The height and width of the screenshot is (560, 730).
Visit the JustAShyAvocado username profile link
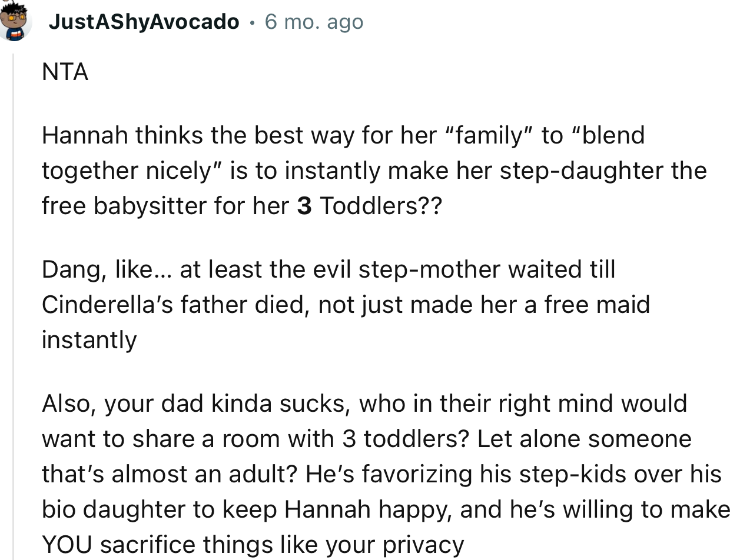(x=144, y=22)
